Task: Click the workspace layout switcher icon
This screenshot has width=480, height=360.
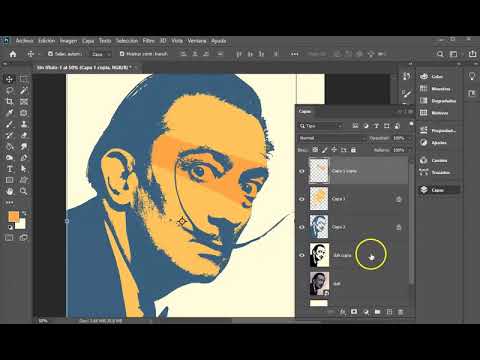Action: (454, 54)
